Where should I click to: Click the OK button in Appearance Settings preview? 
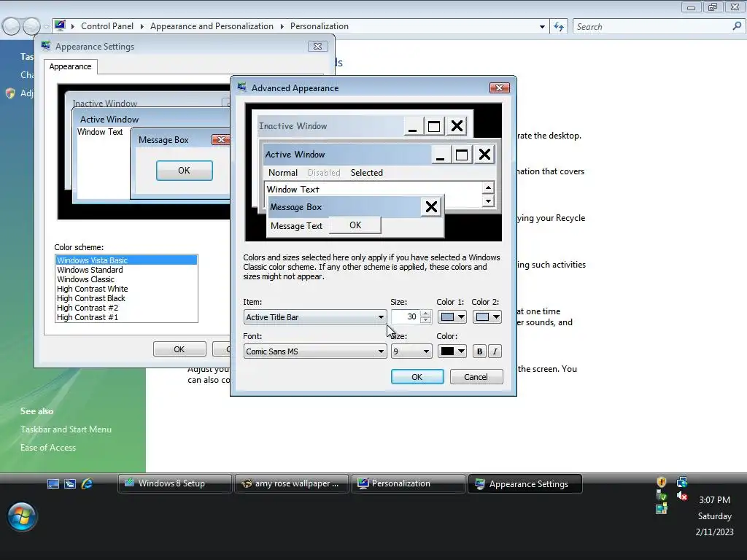pos(185,171)
